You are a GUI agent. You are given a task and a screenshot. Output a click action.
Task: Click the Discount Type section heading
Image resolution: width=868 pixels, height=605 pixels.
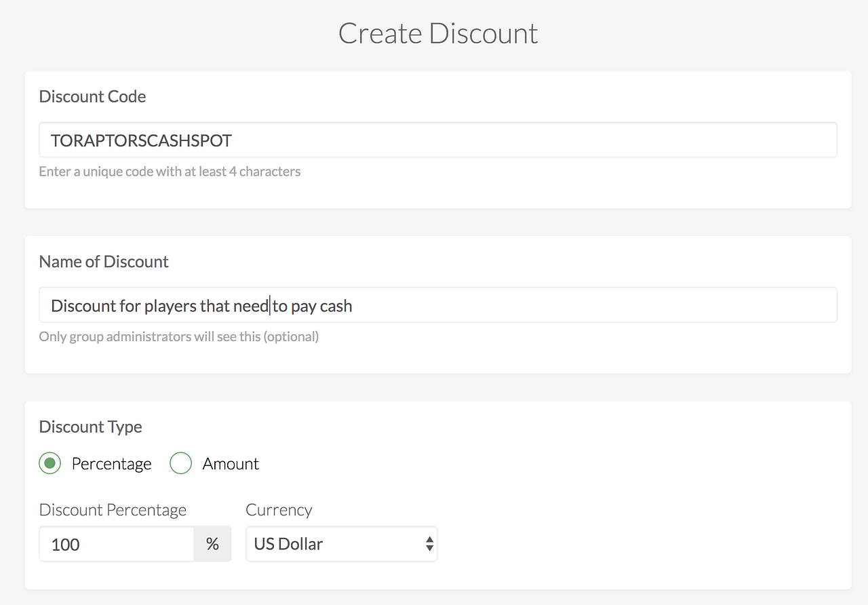[90, 427]
